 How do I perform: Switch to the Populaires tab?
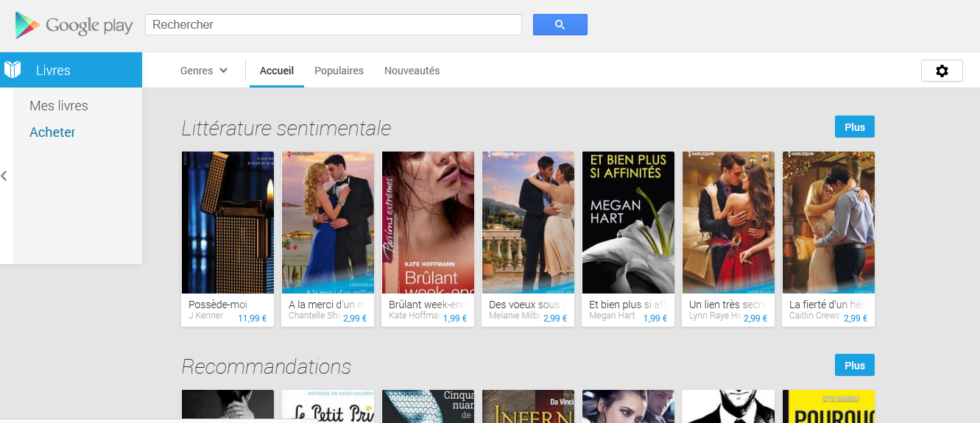339,71
